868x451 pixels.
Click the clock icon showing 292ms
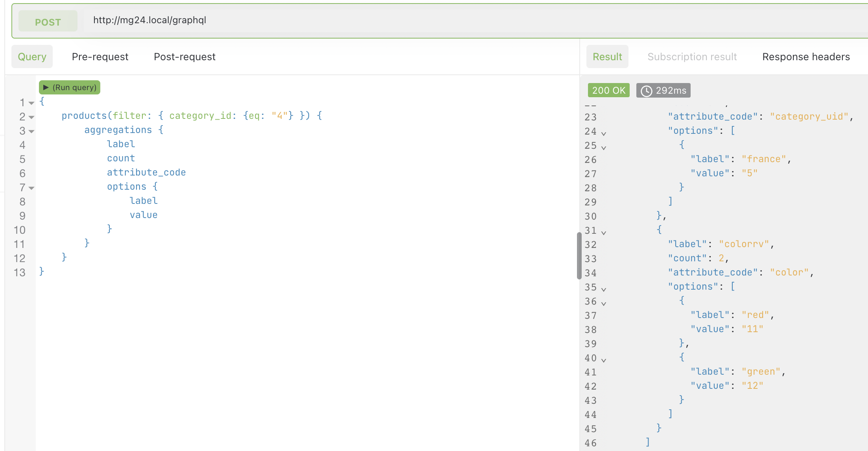click(647, 90)
